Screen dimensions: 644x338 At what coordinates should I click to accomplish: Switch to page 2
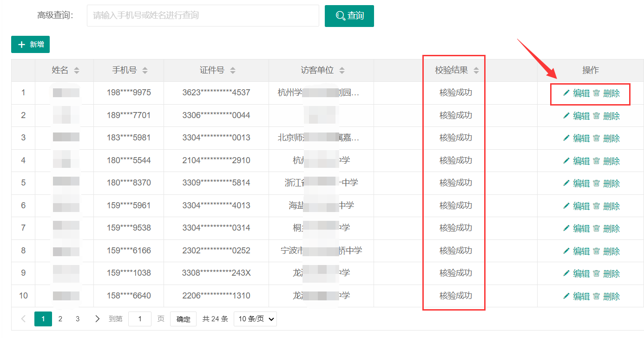point(60,319)
